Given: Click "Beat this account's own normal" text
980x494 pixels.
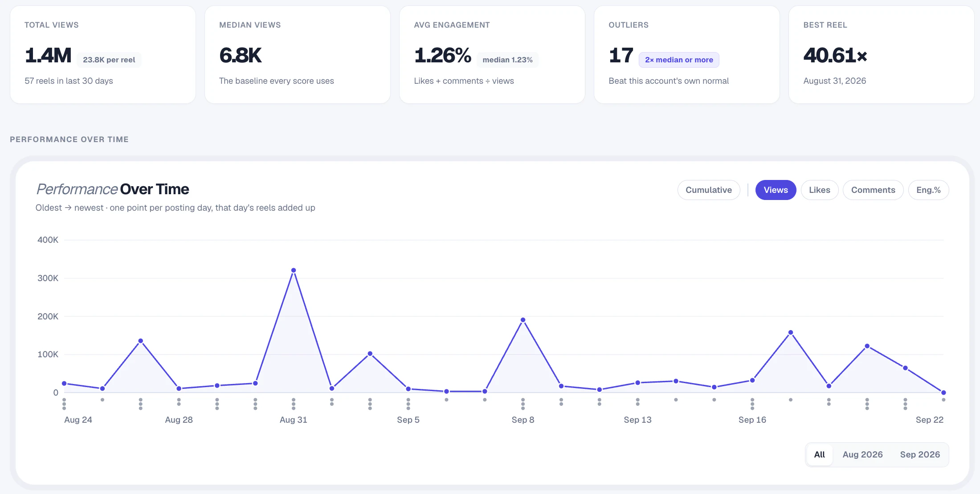Looking at the screenshot, I should [x=669, y=81].
